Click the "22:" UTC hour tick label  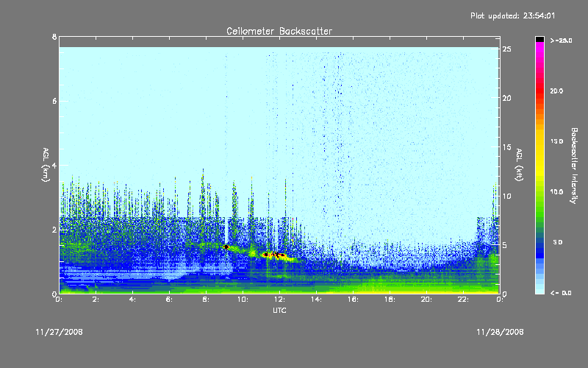tap(463, 300)
